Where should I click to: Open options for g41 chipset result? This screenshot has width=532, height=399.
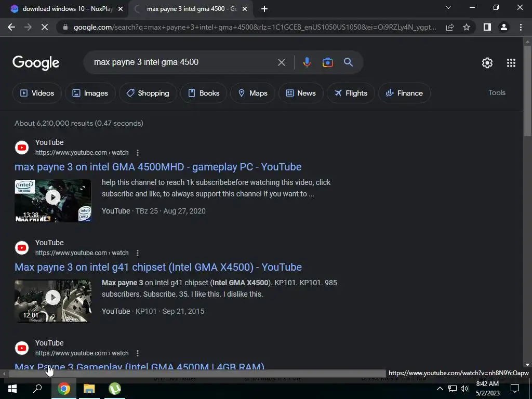[x=137, y=253]
